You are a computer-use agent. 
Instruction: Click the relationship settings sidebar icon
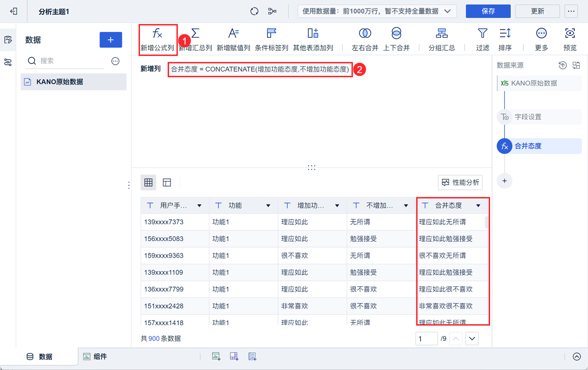(x=8, y=62)
